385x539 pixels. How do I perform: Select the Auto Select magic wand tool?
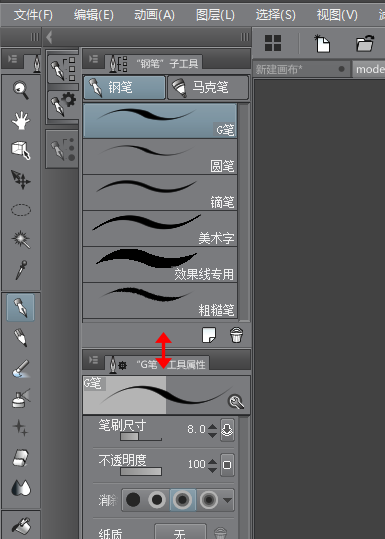[x=21, y=240]
